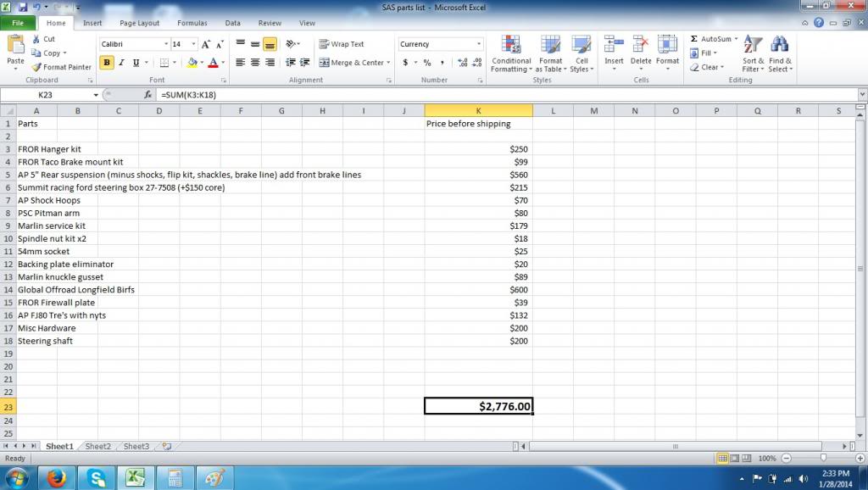Switch to the Page Layout tab
The width and height of the screenshot is (868, 490).
coord(140,23)
